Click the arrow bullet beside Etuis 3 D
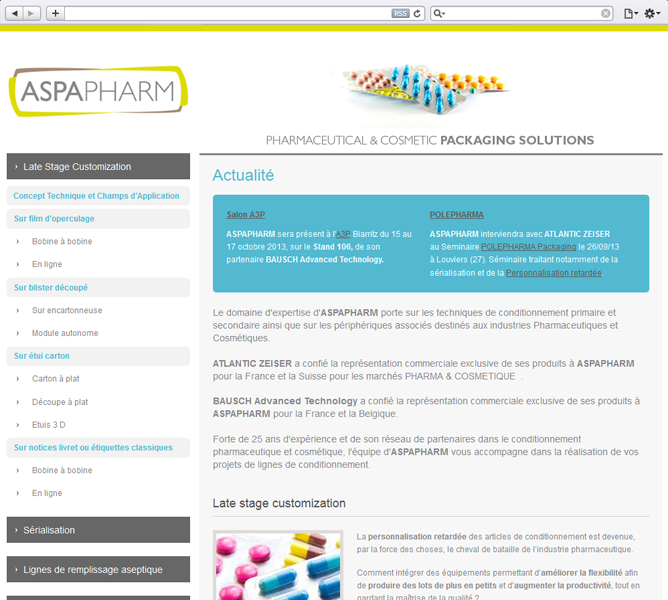This screenshot has height=600, width=668. (18, 425)
